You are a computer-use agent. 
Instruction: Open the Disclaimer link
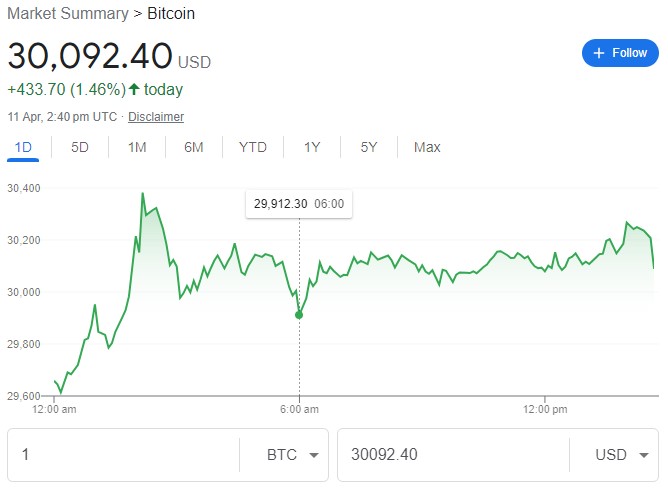point(156,117)
